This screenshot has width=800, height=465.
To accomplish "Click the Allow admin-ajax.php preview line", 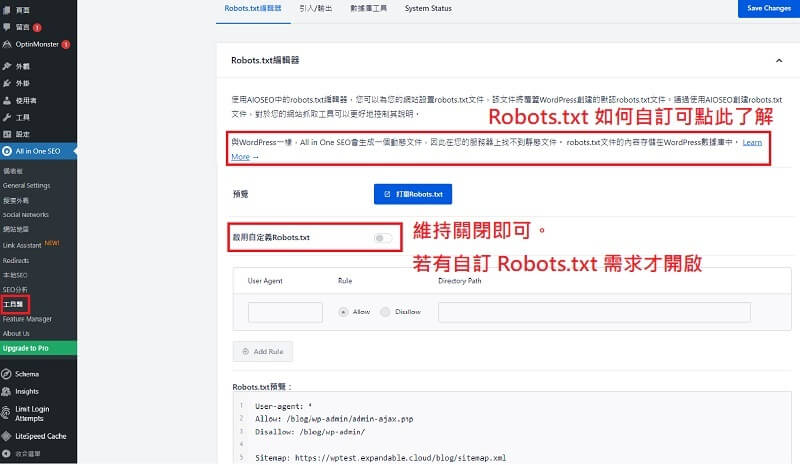I will coord(334,419).
